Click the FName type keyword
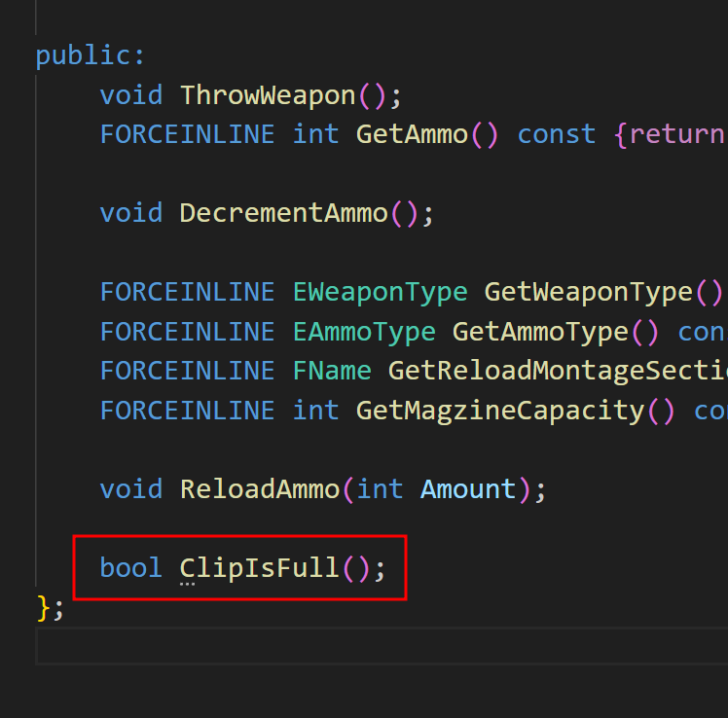The width and height of the screenshot is (728, 718). pyautogui.click(x=332, y=372)
